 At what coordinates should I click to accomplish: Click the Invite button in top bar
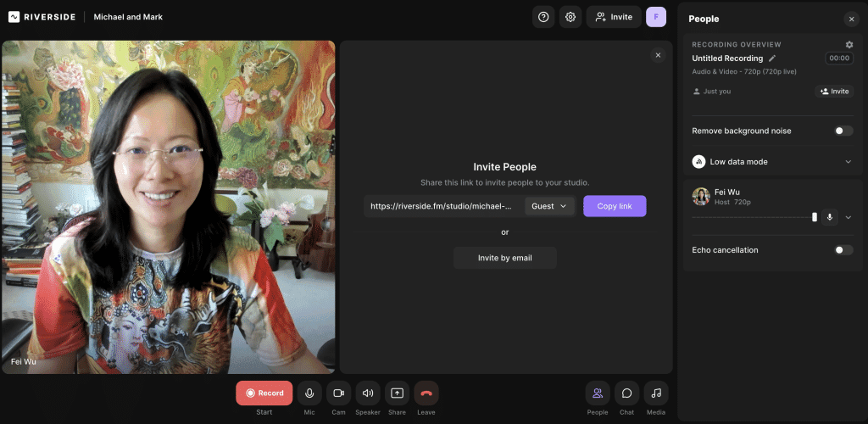[614, 17]
